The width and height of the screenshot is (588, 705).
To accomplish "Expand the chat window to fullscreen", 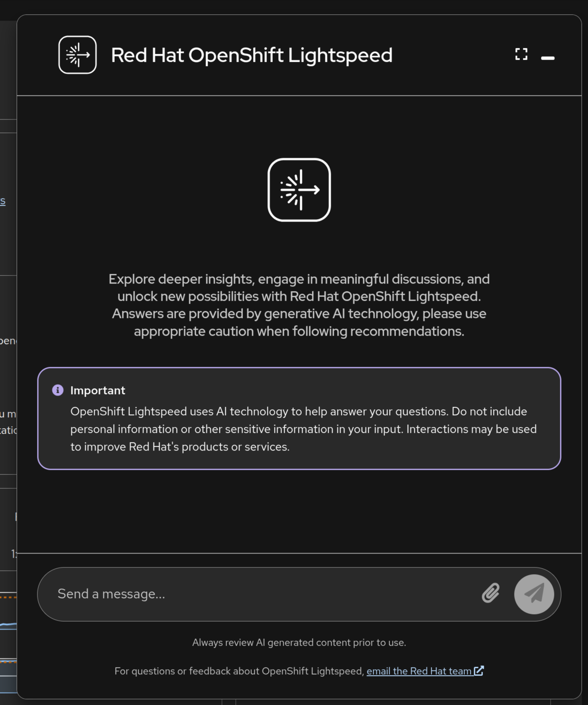I will [x=521, y=54].
